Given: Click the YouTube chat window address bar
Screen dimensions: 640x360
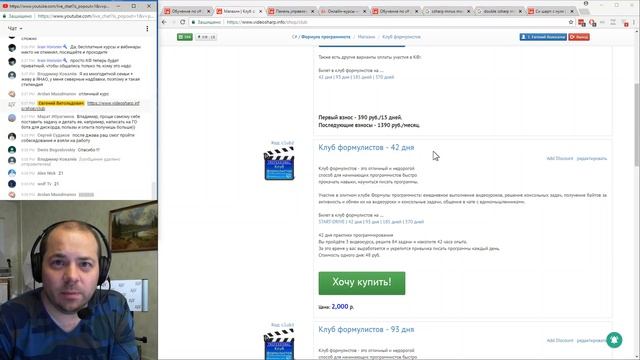Looking at the screenshot, I should (78, 16).
